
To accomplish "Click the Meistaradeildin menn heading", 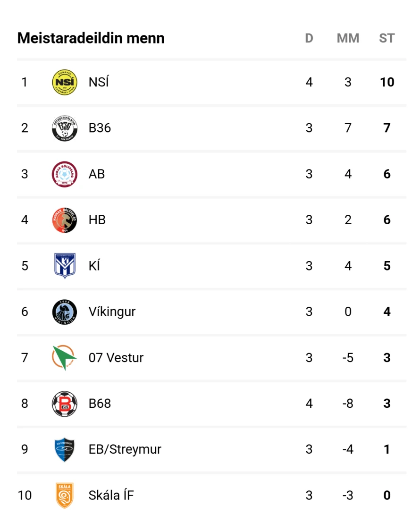I will click(91, 38).
